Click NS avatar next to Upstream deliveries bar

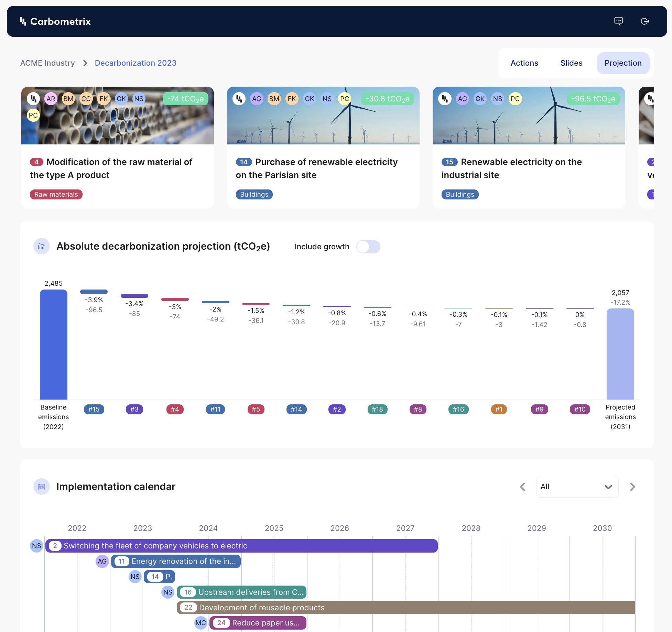(168, 592)
